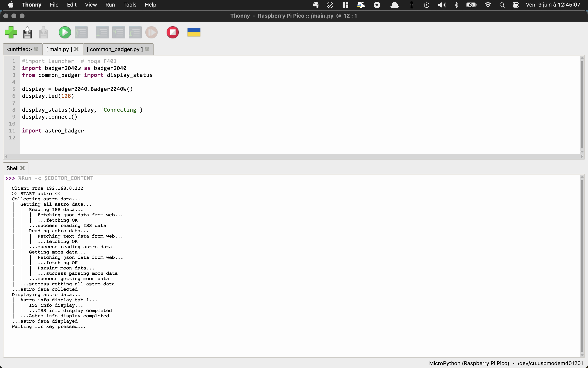Click the Step into icon
This screenshot has height=368, width=588.
119,32
